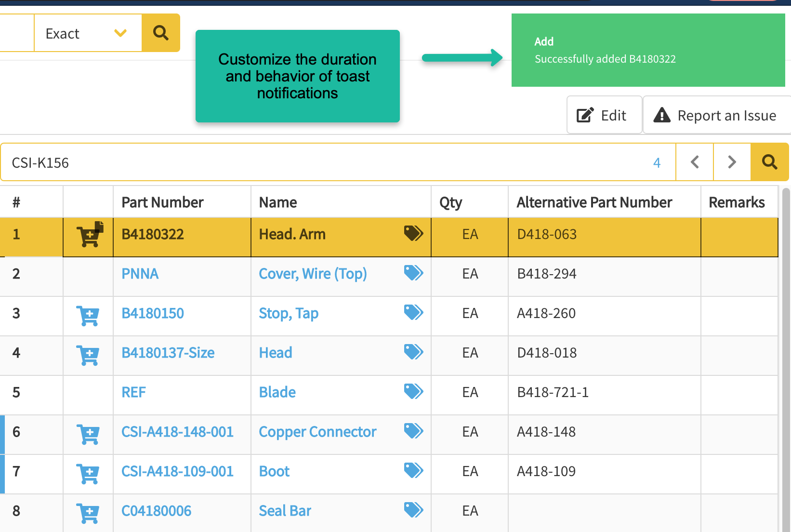The width and height of the screenshot is (791, 532).
Task: Click the C04180006 part number link
Action: click(156, 511)
